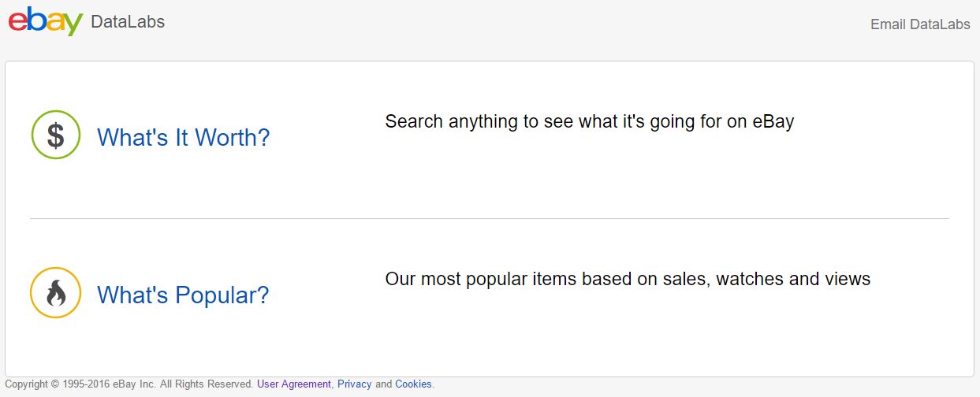Open the What's It Worth? link
The height and width of the screenshot is (397, 980).
(x=183, y=138)
